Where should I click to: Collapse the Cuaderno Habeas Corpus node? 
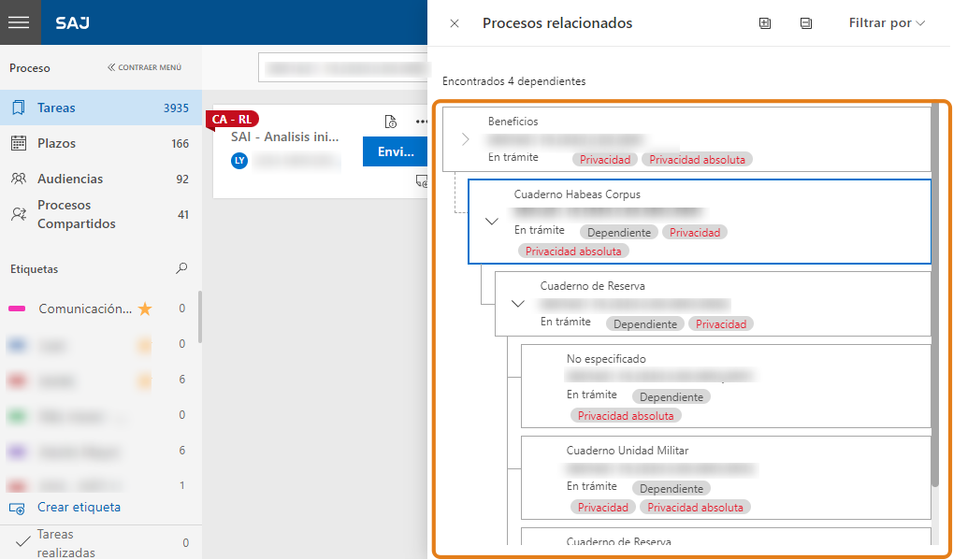tap(492, 222)
